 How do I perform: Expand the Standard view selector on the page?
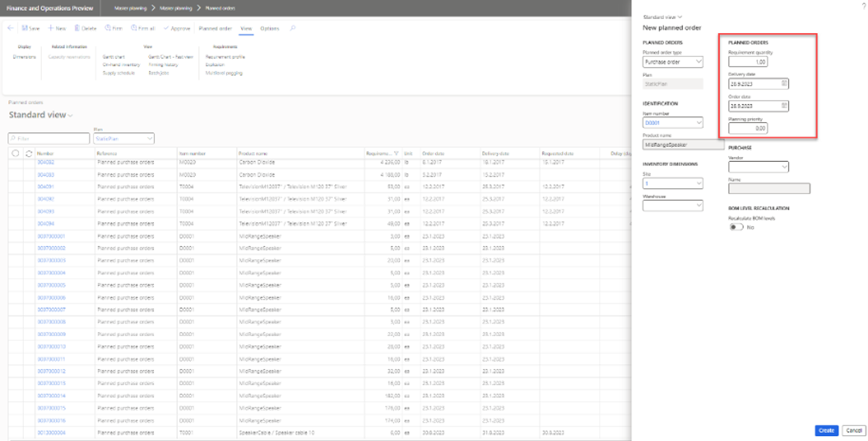click(x=40, y=115)
